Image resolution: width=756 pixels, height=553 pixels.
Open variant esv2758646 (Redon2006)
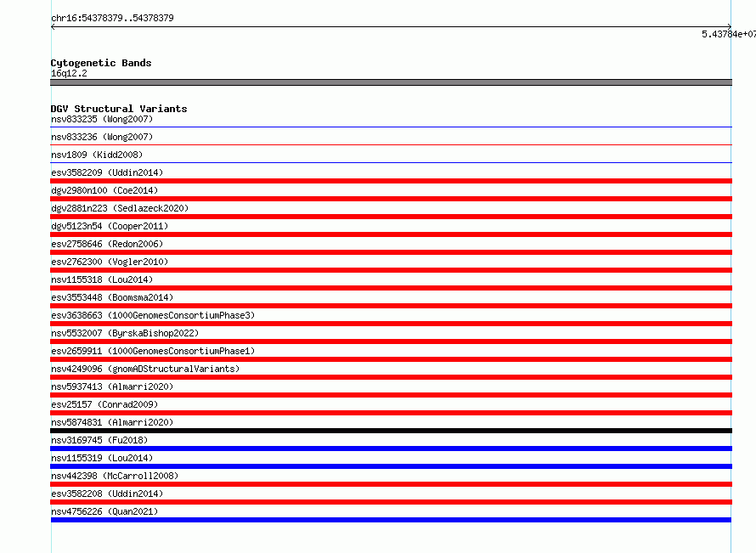107,244
